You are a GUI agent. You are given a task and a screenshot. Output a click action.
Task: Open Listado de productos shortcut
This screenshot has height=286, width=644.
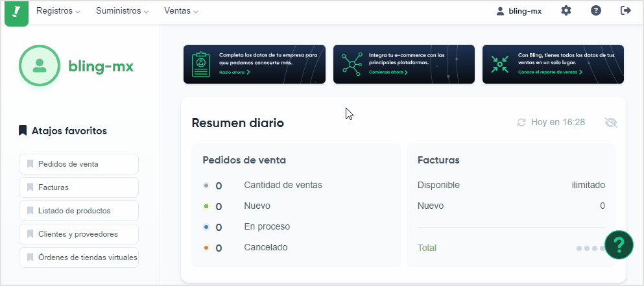click(79, 211)
